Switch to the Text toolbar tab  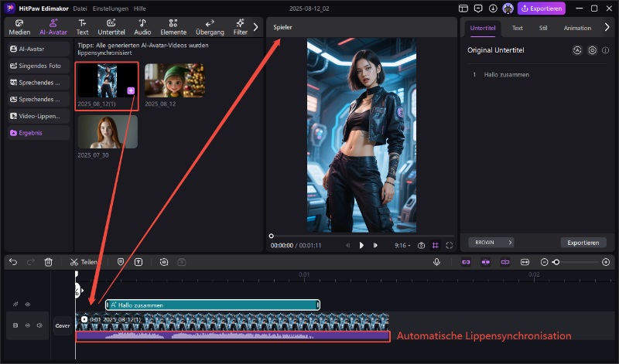[x=82, y=27]
